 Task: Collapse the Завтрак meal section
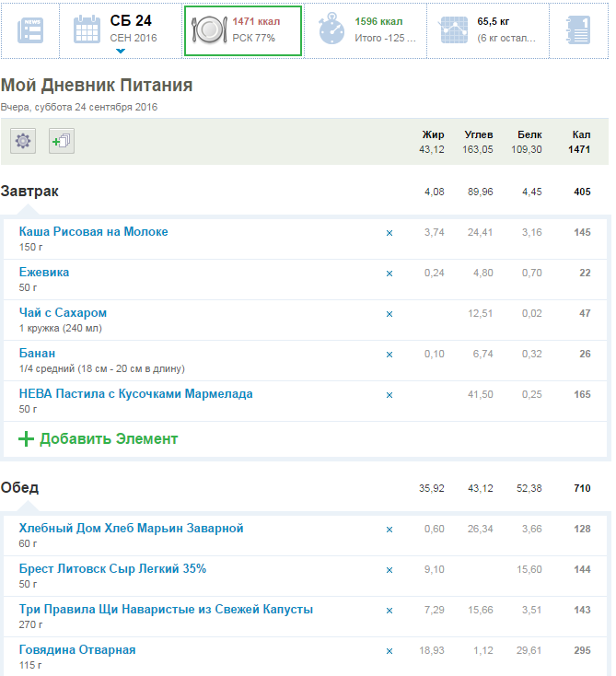pos(29,192)
